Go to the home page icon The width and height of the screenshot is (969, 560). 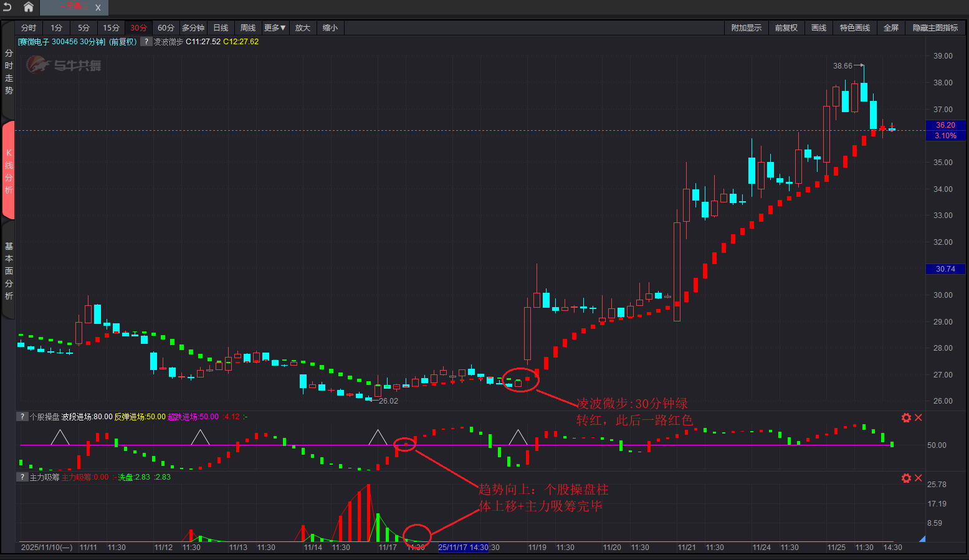(29, 7)
